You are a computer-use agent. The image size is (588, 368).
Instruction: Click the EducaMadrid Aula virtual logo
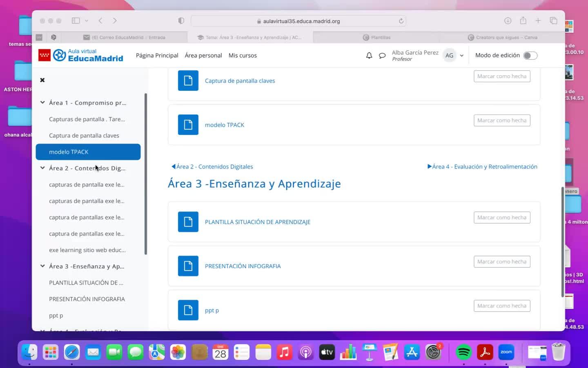click(x=81, y=55)
